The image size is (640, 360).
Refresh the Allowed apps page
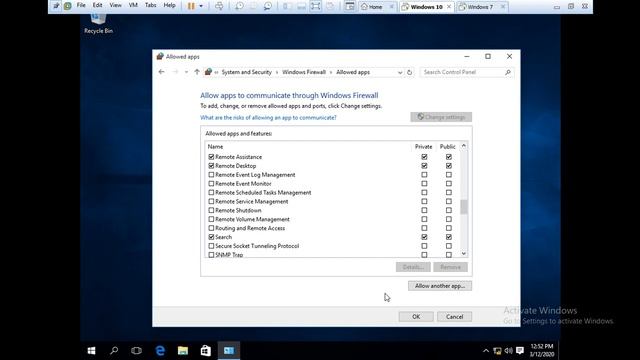tap(409, 72)
